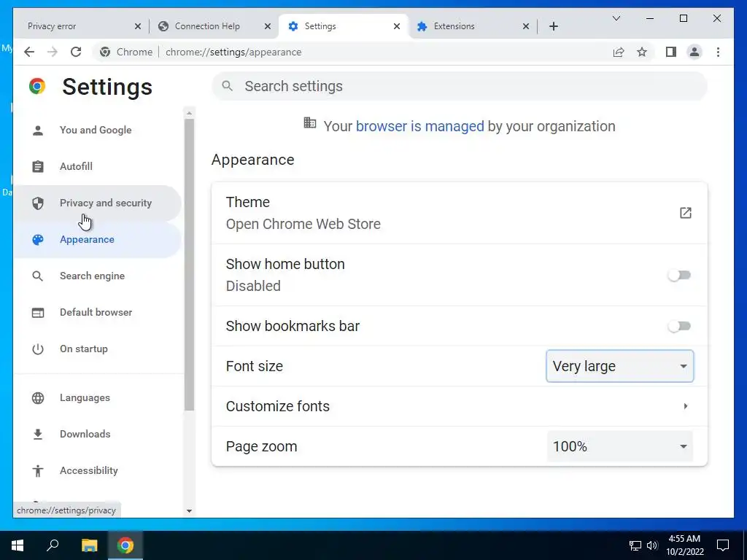Follow the browser is managed link
The height and width of the screenshot is (560, 747).
[419, 126]
